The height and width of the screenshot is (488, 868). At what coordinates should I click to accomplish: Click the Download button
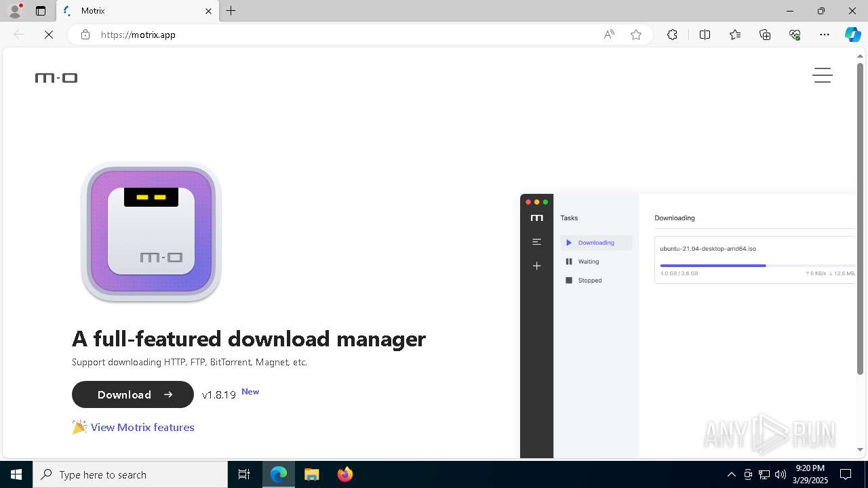pos(133,394)
